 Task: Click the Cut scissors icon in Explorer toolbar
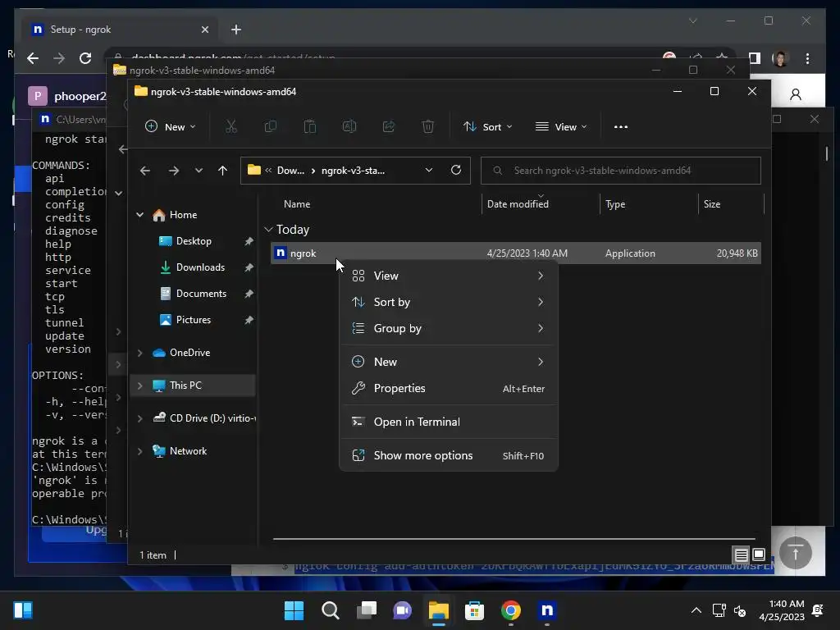point(231,127)
